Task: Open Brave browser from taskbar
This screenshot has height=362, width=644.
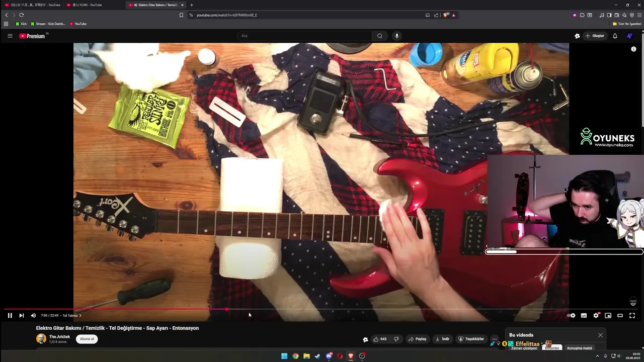Action: point(351,356)
